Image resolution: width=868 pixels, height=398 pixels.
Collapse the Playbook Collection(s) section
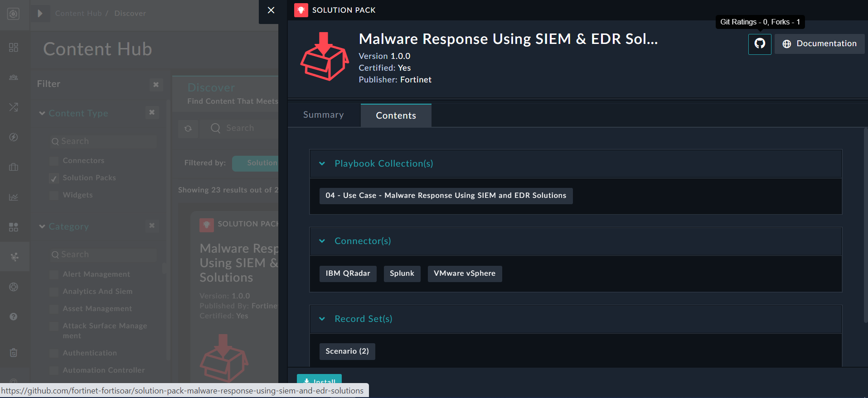coord(322,163)
